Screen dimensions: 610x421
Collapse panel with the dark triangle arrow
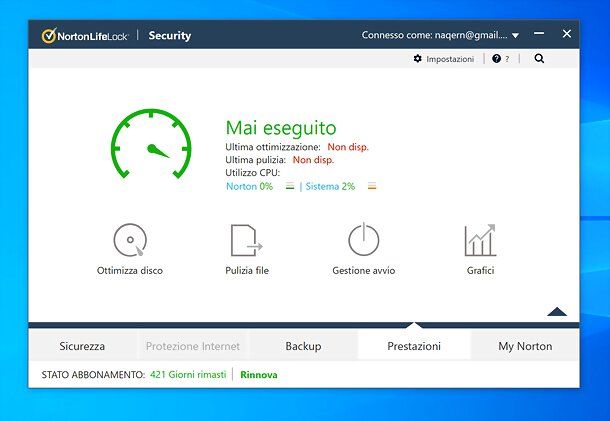[x=557, y=312]
